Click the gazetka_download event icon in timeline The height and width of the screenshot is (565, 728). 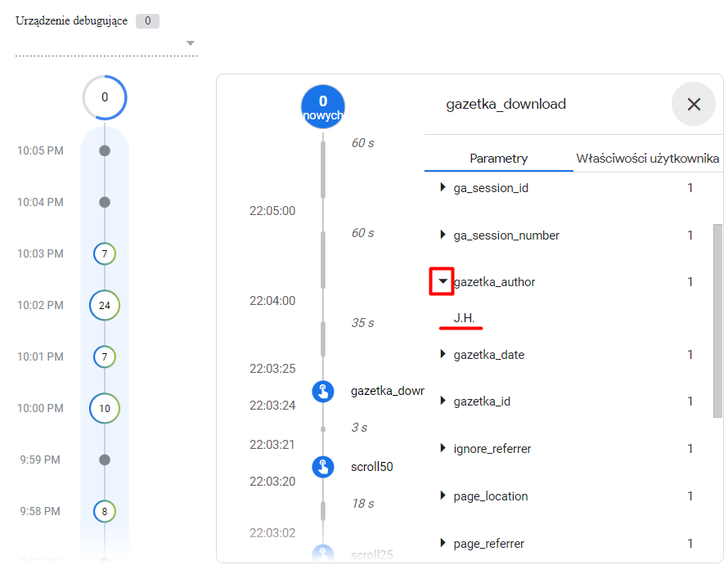[x=323, y=392]
